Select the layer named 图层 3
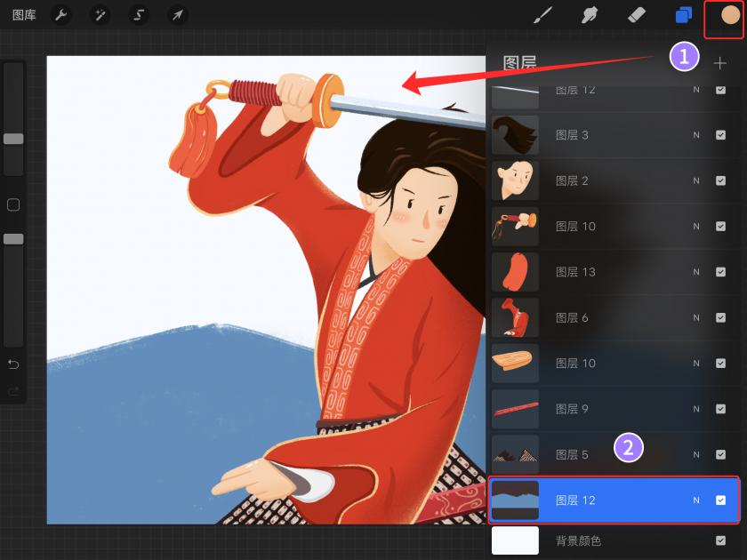This screenshot has height=560, width=747. point(572,135)
